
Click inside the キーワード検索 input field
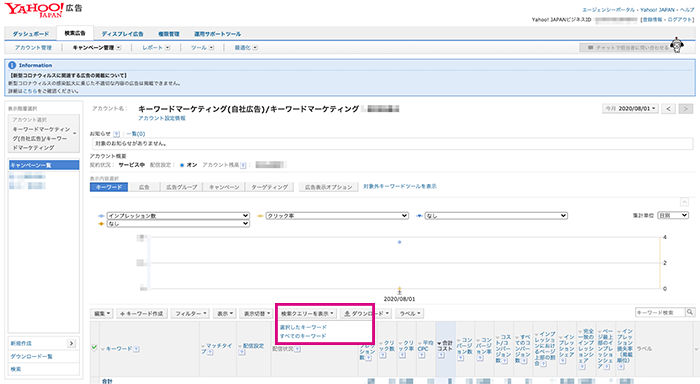pyautogui.click(x=660, y=313)
